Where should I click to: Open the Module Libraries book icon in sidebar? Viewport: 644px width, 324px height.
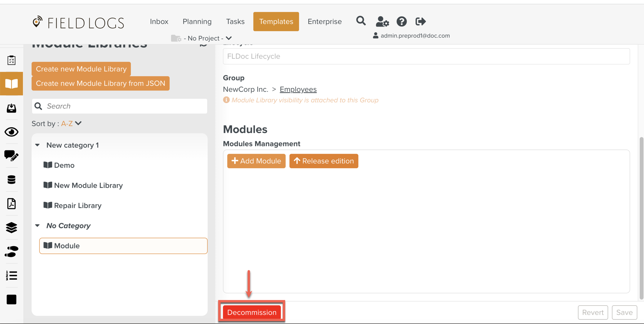pos(11,84)
